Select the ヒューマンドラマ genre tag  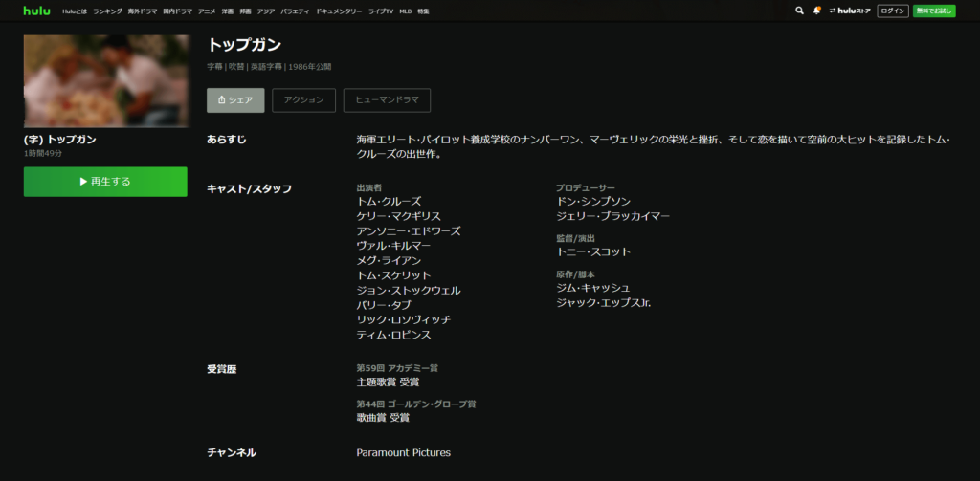pos(387,100)
